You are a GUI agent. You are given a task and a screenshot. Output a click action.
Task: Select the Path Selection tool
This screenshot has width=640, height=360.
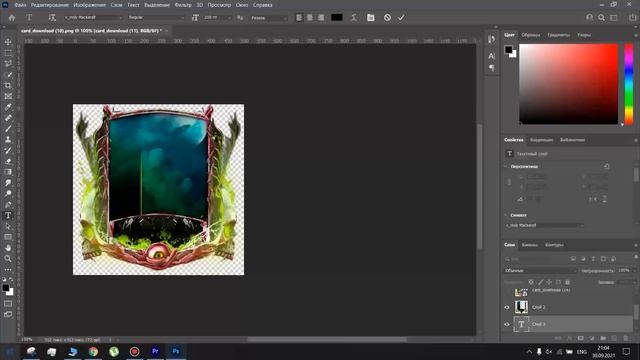pyautogui.click(x=8, y=226)
